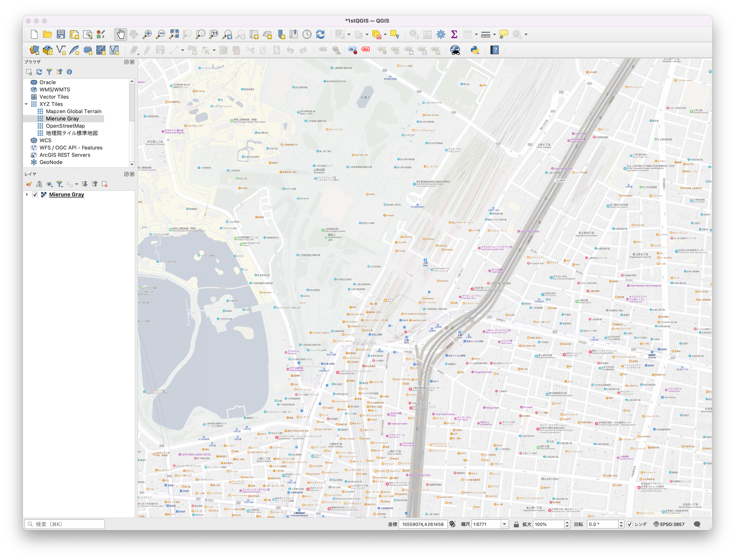This screenshot has height=560, width=735.
Task: Open the new print layout icon
Action: 74,34
